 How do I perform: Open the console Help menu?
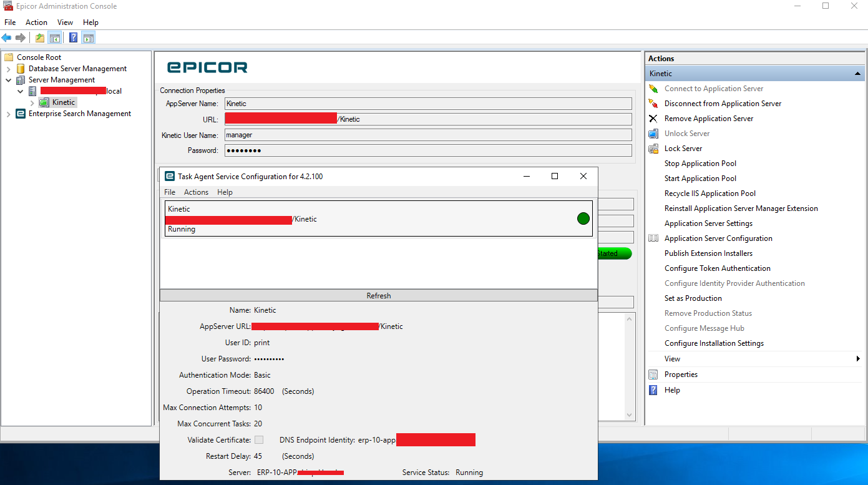coord(91,22)
